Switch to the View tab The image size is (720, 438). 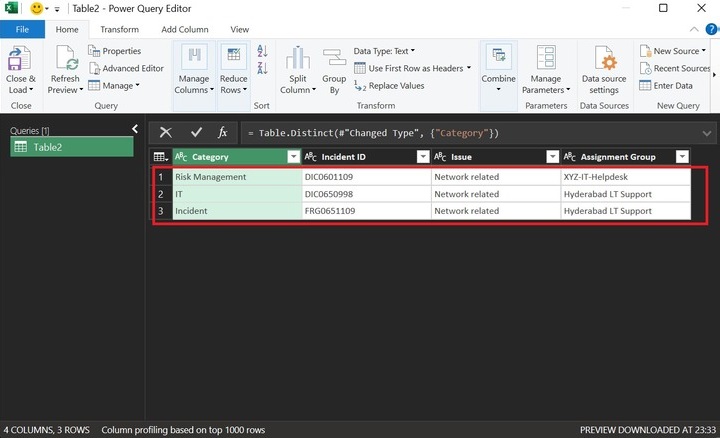coord(239,29)
